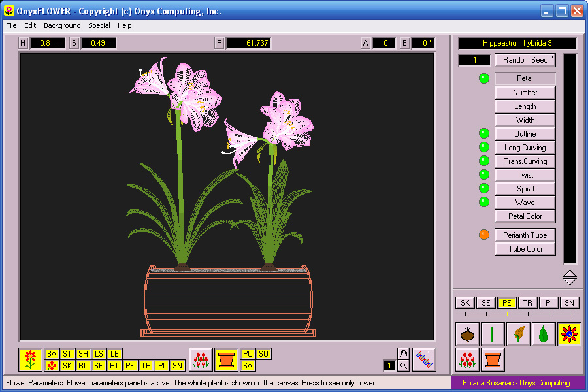588x392 pixels.
Task: Open the Petal Color settings
Action: (x=525, y=216)
